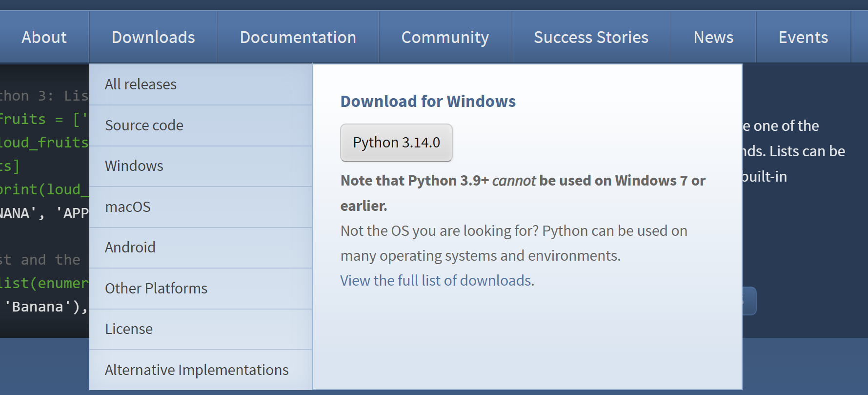This screenshot has width=868, height=395.
Task: Select All releases in Downloads submenu
Action: (x=201, y=84)
